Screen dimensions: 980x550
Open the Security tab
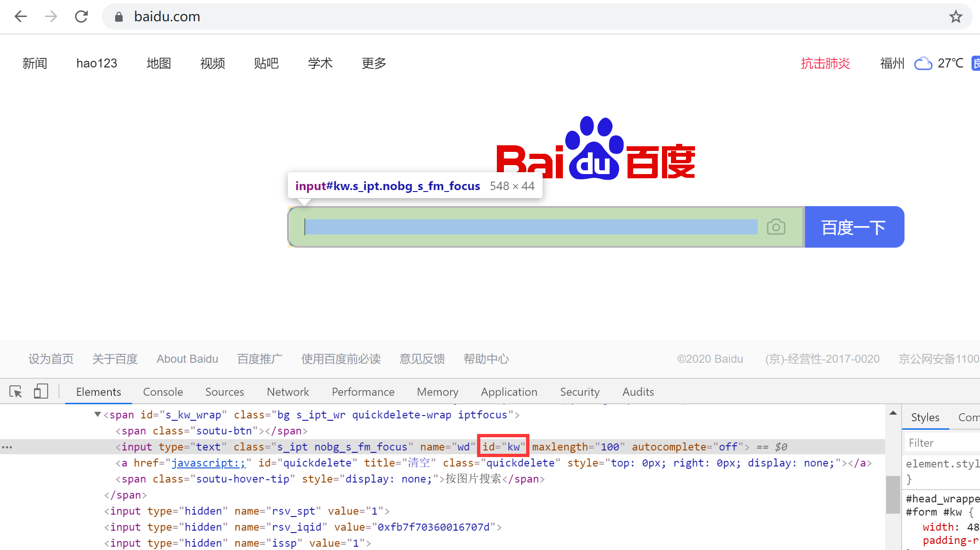[580, 392]
